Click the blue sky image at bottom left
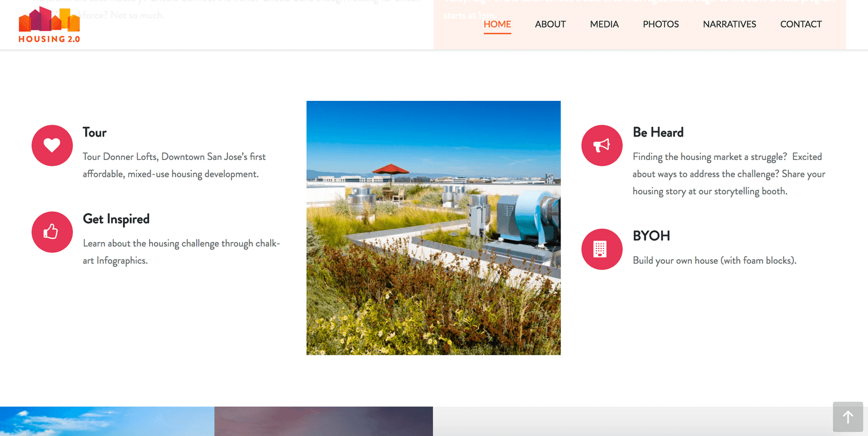The image size is (868, 436). [107, 421]
